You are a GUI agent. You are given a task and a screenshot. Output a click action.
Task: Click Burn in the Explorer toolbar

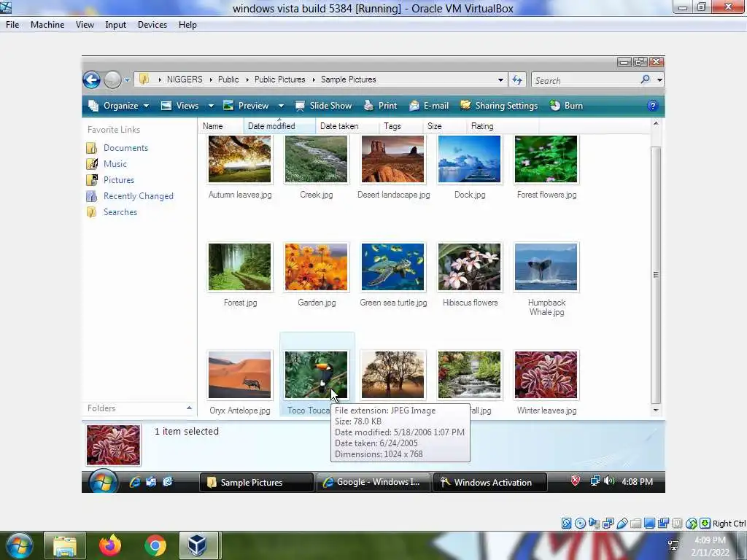[x=566, y=106]
